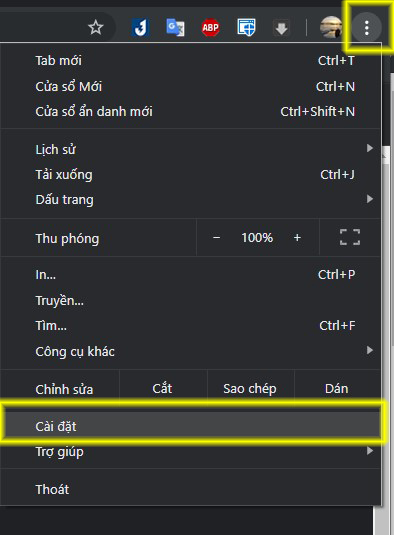Screen dimensions: 394x535
Task: Click the Cắt edit button
Action: pos(162,389)
